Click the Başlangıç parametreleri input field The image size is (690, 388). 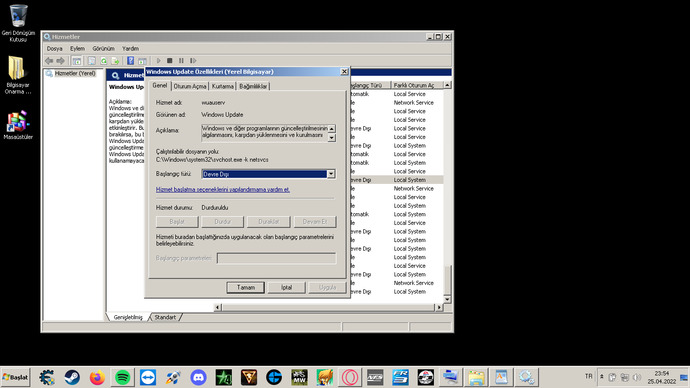pos(276,258)
